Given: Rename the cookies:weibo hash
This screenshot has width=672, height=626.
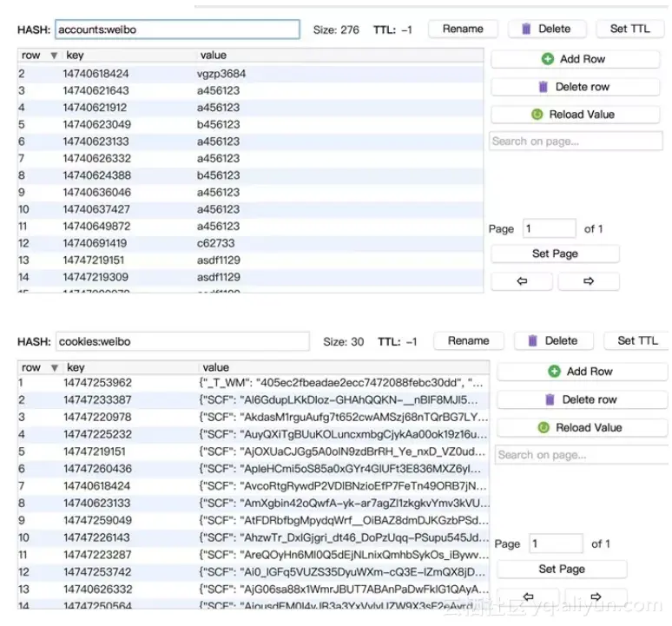Looking at the screenshot, I should coord(469,340).
